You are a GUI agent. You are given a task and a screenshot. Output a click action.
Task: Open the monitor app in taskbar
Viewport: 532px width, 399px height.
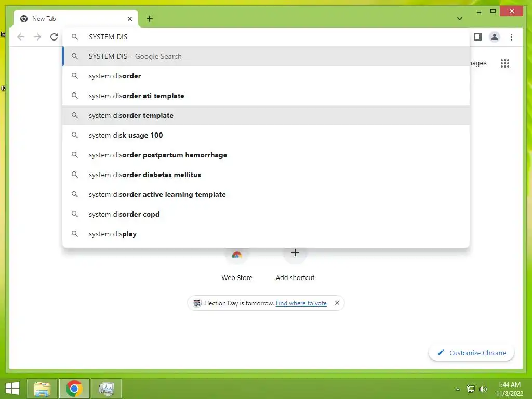(x=106, y=389)
